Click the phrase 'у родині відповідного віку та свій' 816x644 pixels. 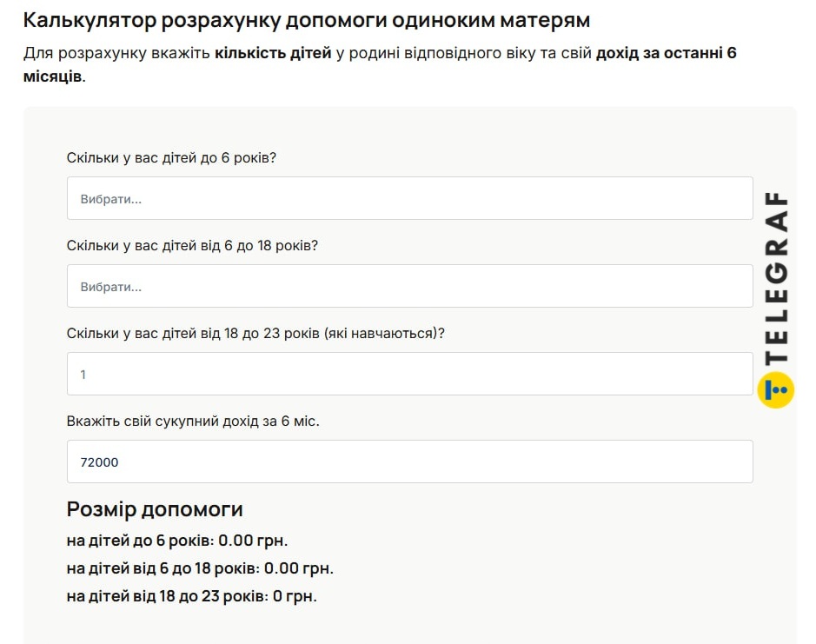click(x=463, y=53)
